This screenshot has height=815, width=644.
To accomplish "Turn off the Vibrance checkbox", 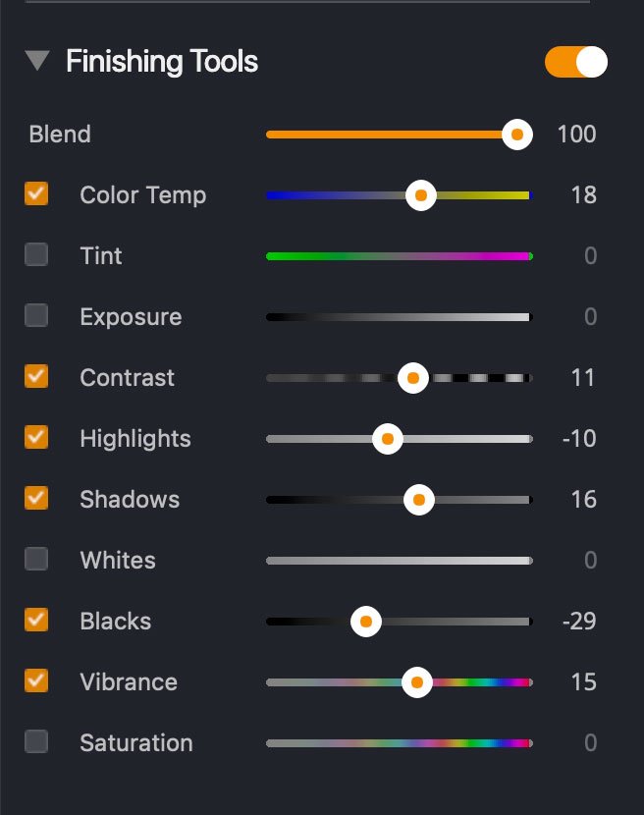I will pyautogui.click(x=36, y=681).
